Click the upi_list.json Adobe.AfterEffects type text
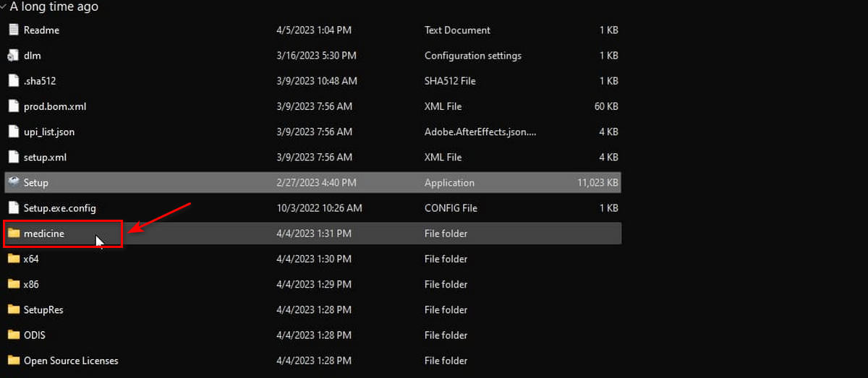Screen dimensions: 868x378 [x=480, y=132]
